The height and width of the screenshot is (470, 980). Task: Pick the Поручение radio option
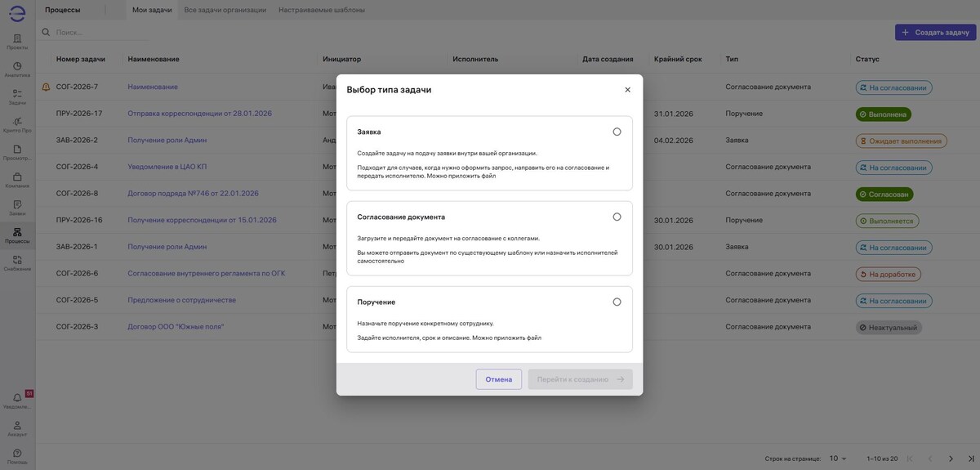[617, 302]
